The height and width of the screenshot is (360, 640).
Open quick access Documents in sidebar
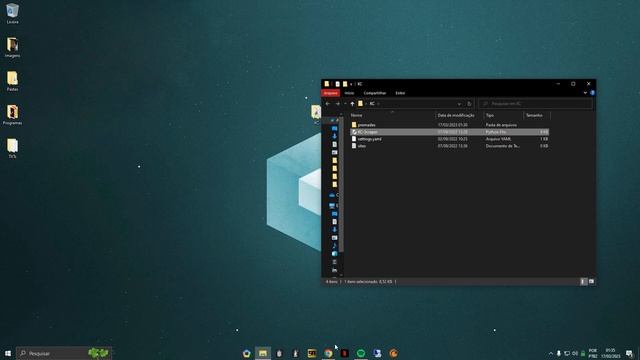click(334, 144)
